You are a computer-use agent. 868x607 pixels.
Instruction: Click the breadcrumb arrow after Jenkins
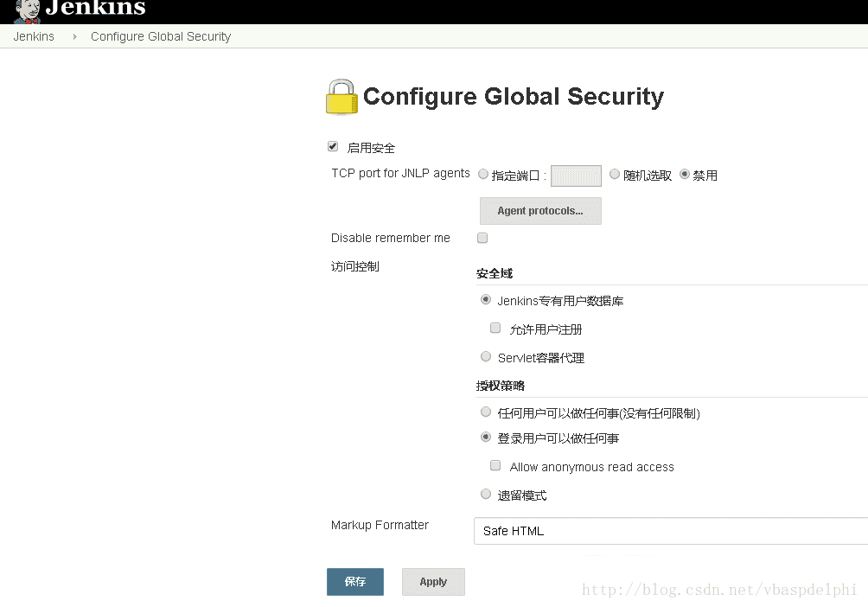pyautogui.click(x=74, y=36)
